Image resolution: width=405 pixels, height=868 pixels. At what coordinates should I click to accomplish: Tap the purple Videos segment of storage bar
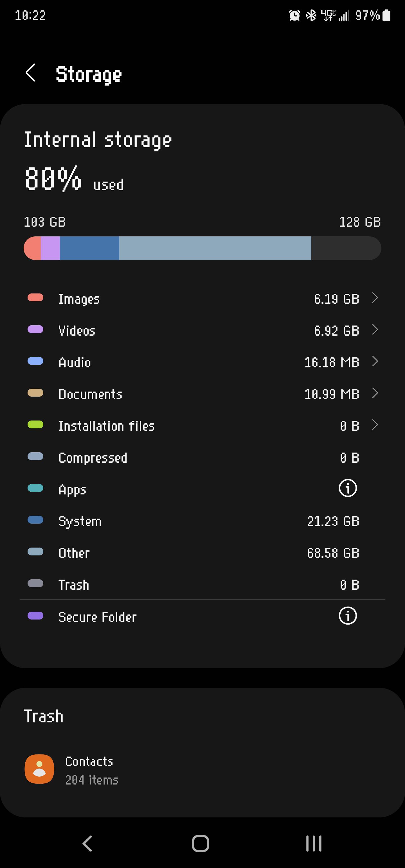pyautogui.click(x=50, y=248)
